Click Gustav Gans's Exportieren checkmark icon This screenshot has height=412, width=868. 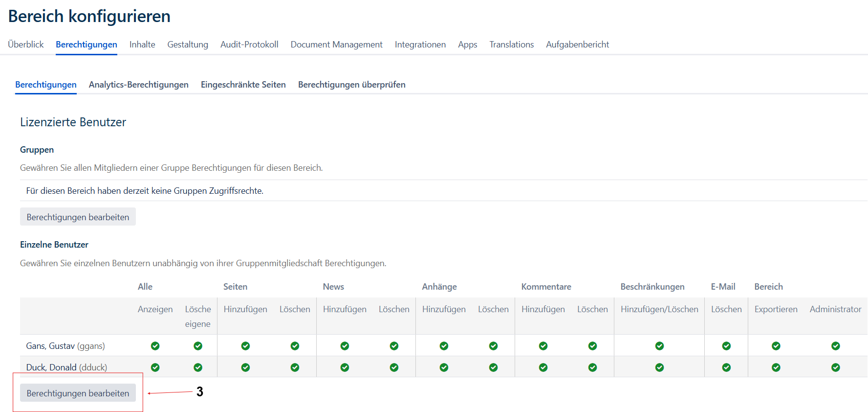point(776,346)
